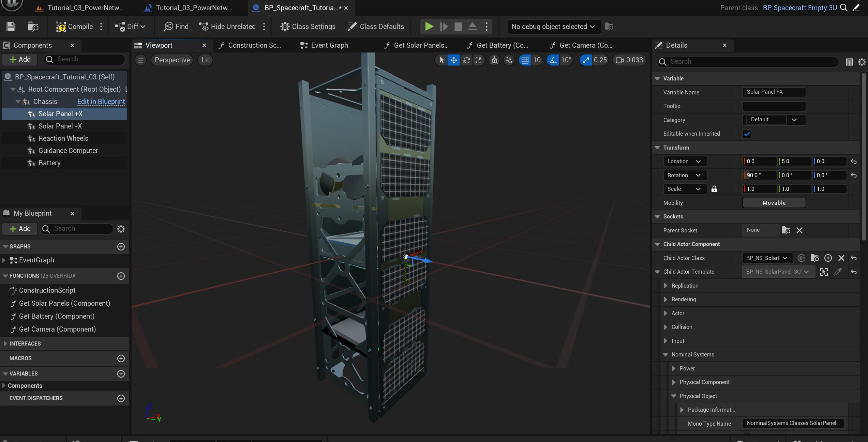Open the Get Camera tab
This screenshot has height=442, width=868.
[x=581, y=45]
